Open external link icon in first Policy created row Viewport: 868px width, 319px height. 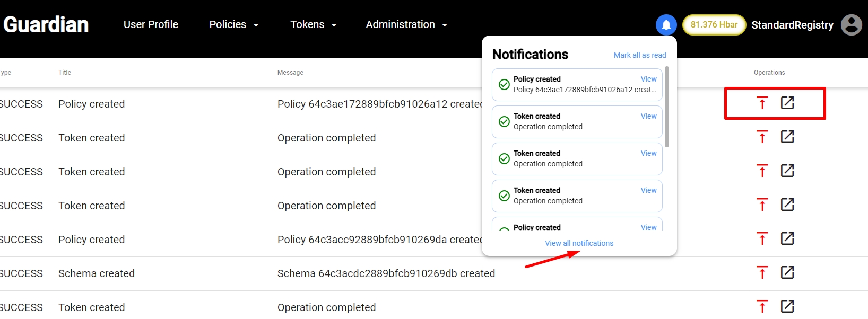click(787, 103)
